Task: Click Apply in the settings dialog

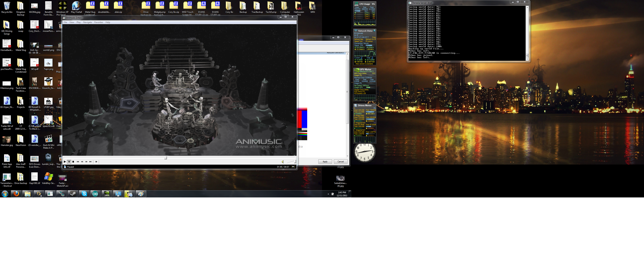Action: tap(325, 162)
